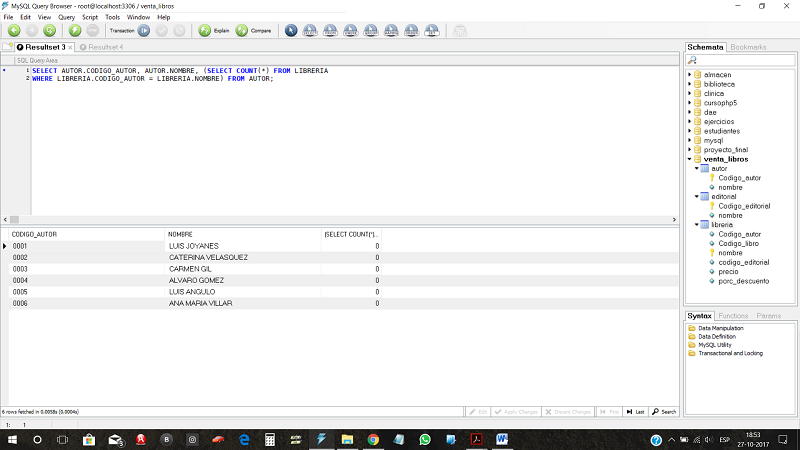Image resolution: width=800 pixels, height=450 pixels.
Task: Select the mouse pointer tool
Action: [x=291, y=31]
